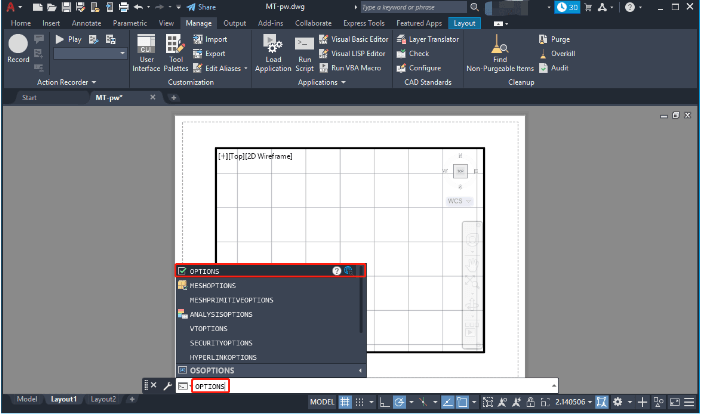Image resolution: width=702 pixels, height=415 pixels.
Task: Toggle grid display in status bar
Action: pos(346,401)
